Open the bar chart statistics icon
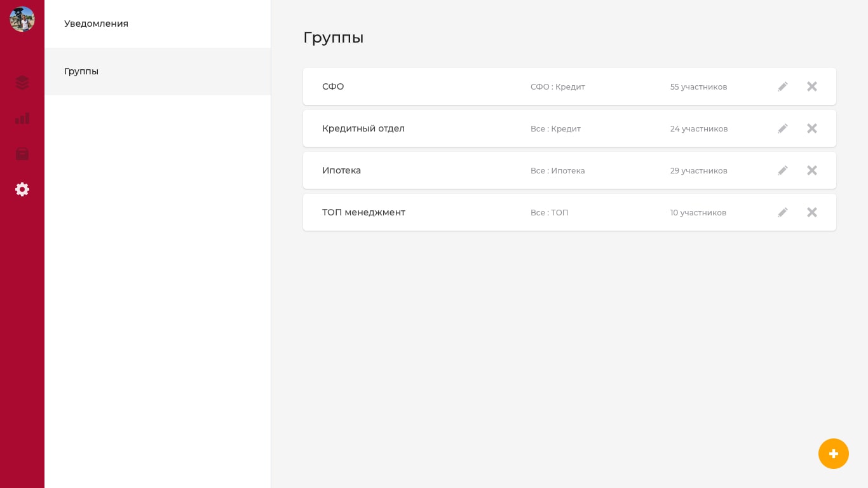Image resolution: width=868 pixels, height=488 pixels. [x=22, y=118]
